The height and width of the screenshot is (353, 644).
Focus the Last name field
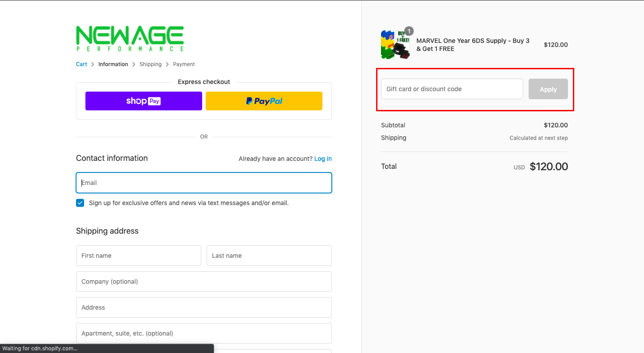pos(269,256)
